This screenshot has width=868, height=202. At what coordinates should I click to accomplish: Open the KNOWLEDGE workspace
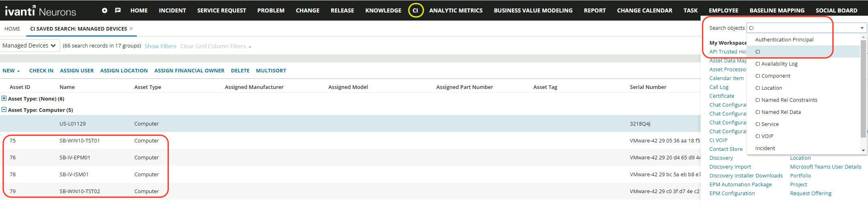tap(383, 10)
